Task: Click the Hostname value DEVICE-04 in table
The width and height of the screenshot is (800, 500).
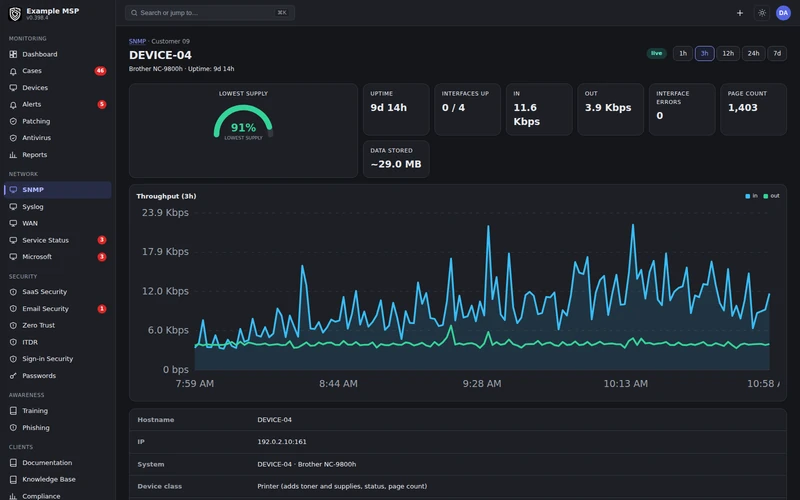Action: tap(274, 420)
